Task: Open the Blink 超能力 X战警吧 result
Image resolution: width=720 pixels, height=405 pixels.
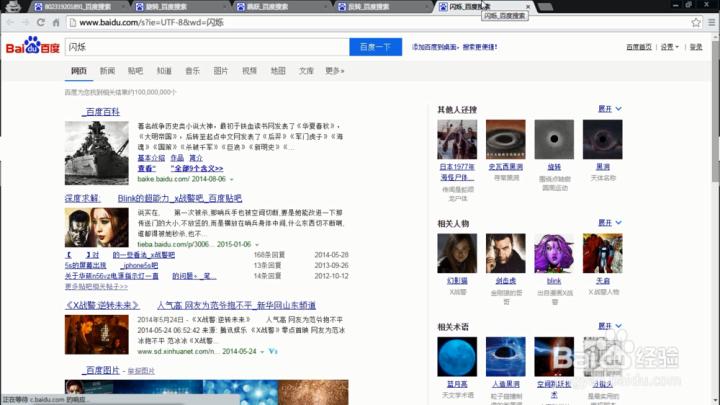Action: [180, 198]
